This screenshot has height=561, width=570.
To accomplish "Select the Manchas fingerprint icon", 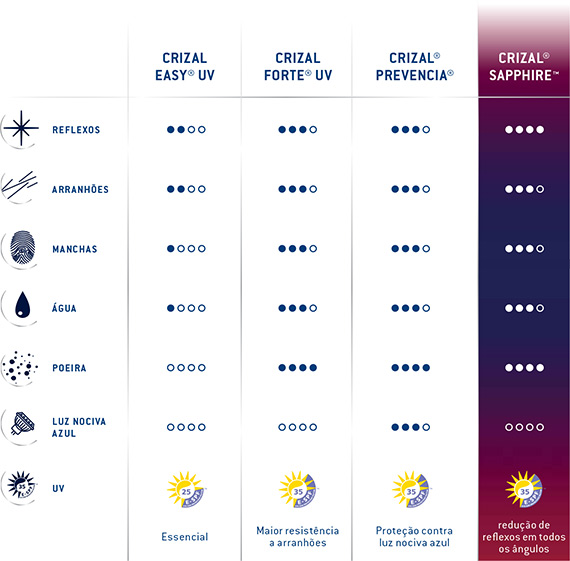I will tap(22, 247).
